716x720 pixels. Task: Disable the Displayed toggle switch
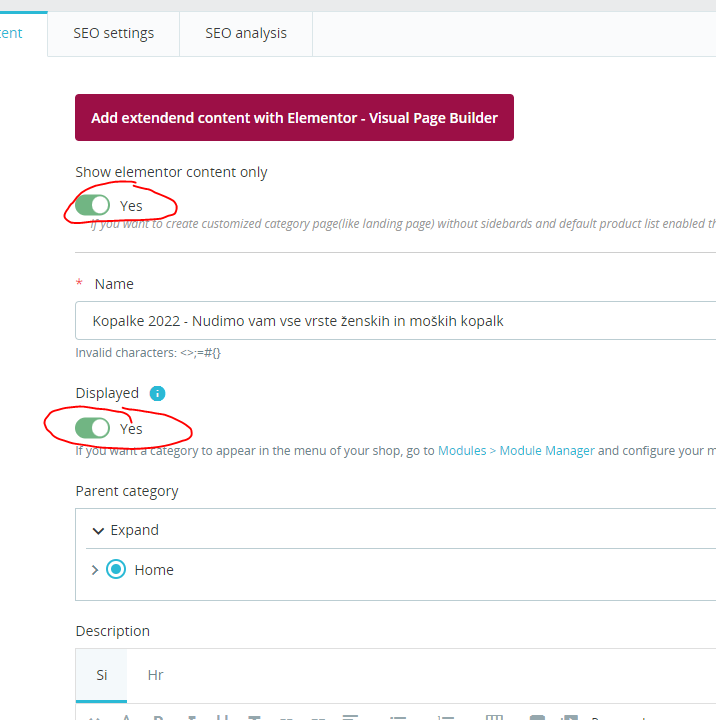92,428
